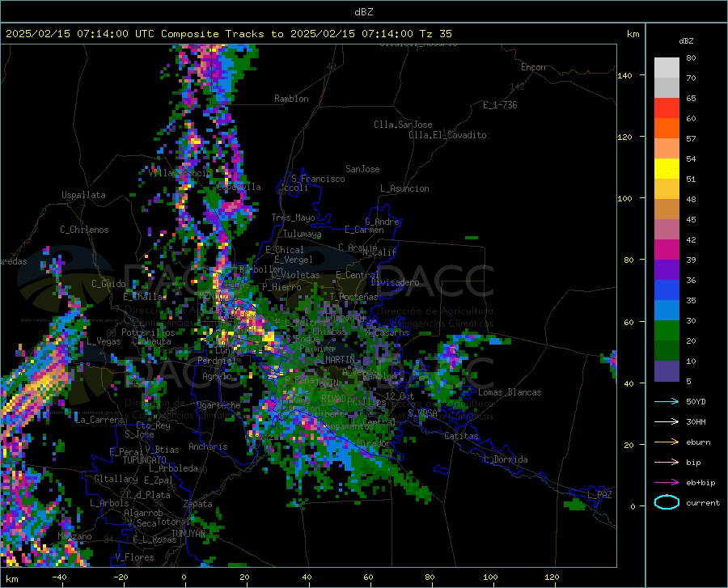Click the Anchoris map label
Screen dimensions: 728x588
pyautogui.click(x=208, y=446)
